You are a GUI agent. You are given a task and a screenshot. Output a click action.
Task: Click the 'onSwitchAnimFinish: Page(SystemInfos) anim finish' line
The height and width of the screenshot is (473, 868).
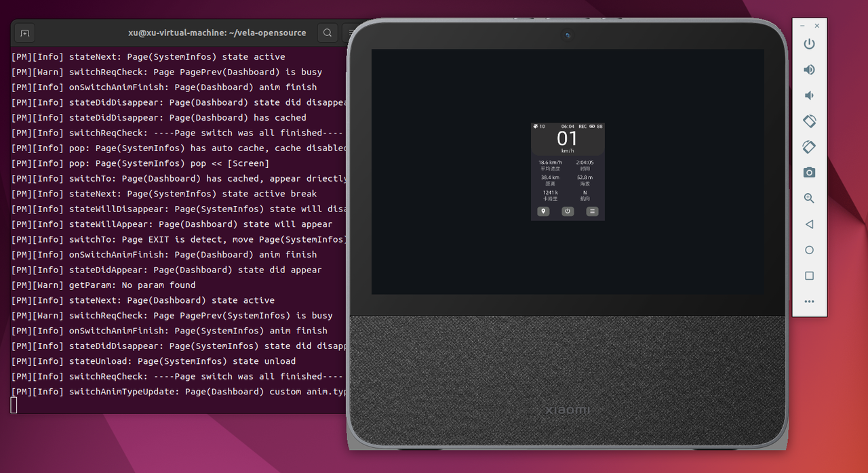click(170, 331)
